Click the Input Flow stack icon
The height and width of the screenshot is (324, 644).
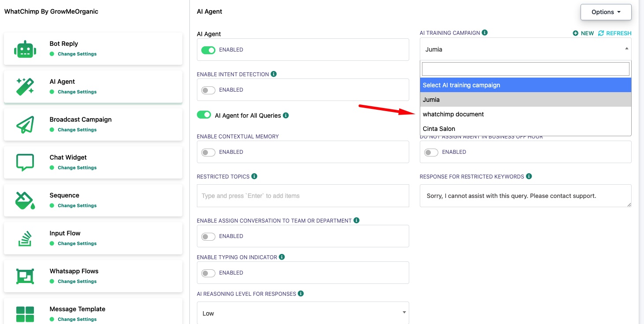point(25,238)
